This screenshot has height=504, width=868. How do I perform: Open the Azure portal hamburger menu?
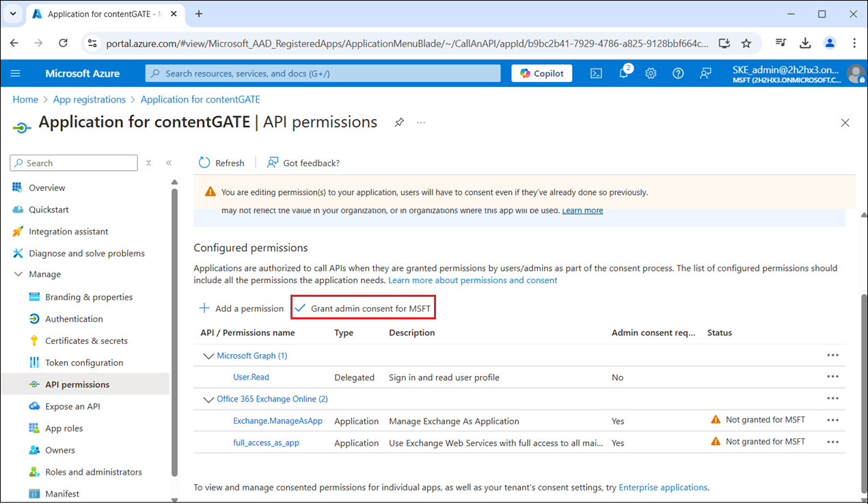[16, 73]
